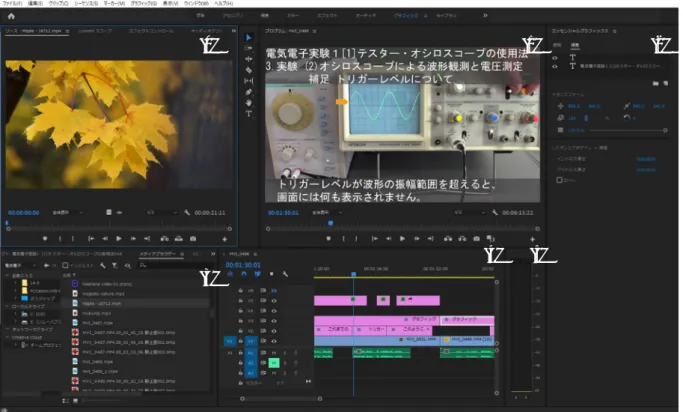
Task: Click Insert in Source monitor
Action: pyautogui.click(x=164, y=239)
